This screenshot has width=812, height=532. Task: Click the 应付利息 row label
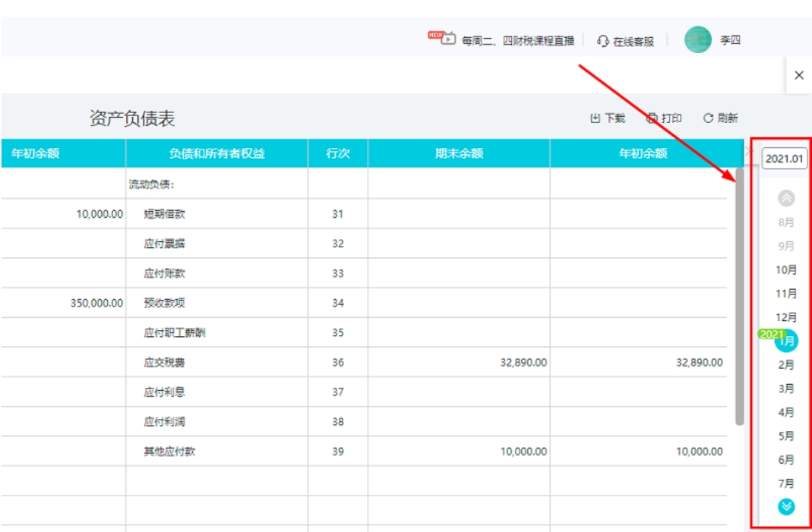[x=164, y=392]
